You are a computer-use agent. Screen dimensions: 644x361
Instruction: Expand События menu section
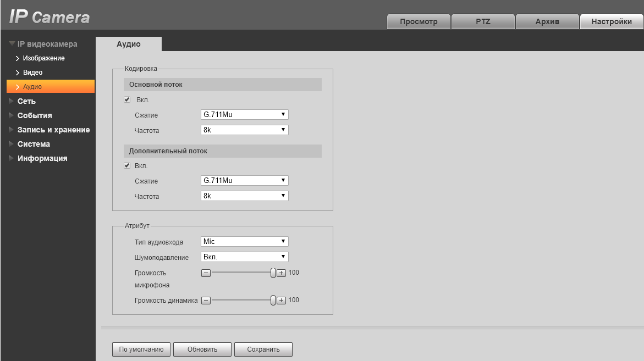coord(30,115)
